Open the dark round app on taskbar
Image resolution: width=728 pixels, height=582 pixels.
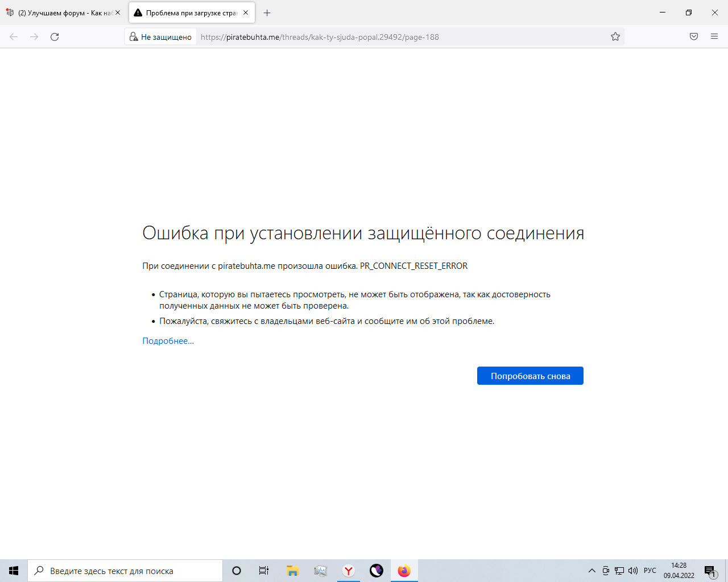coord(376,571)
